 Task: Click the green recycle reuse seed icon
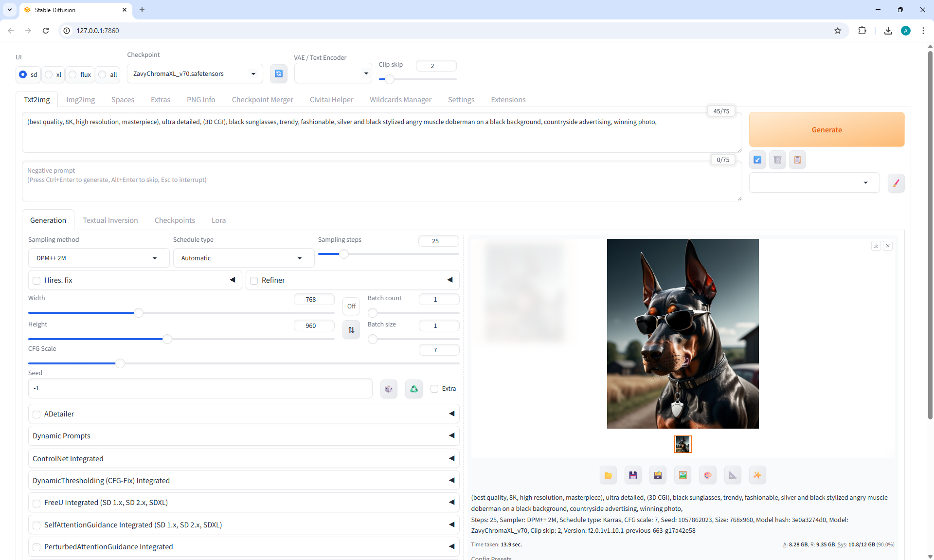[413, 389]
